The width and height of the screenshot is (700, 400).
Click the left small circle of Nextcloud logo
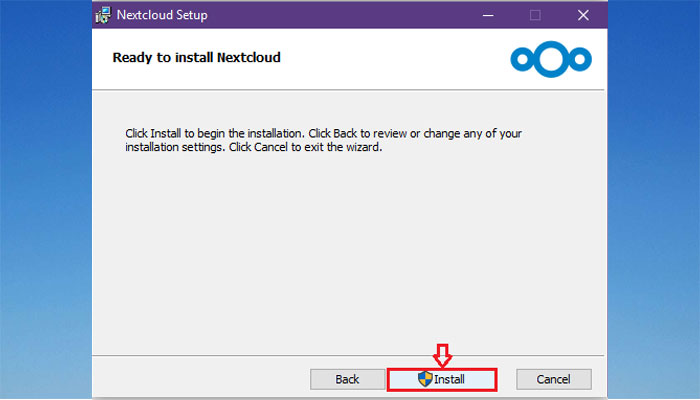(x=523, y=59)
